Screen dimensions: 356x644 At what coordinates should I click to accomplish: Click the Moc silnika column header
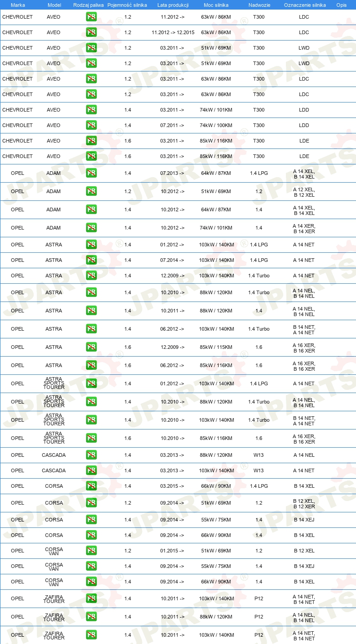[216, 5]
